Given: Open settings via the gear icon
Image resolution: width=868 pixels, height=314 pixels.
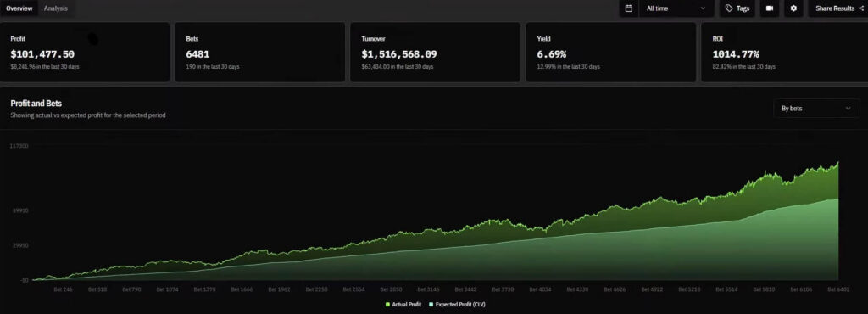Looking at the screenshot, I should [793, 8].
